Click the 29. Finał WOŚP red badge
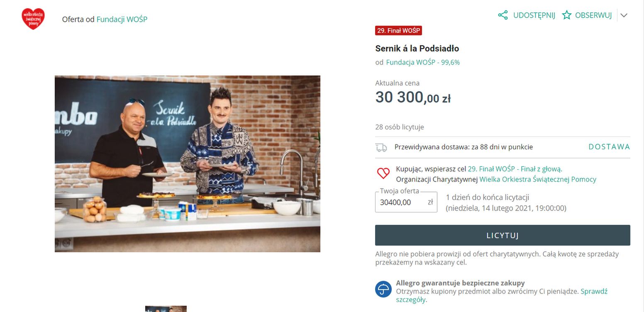 pos(398,31)
